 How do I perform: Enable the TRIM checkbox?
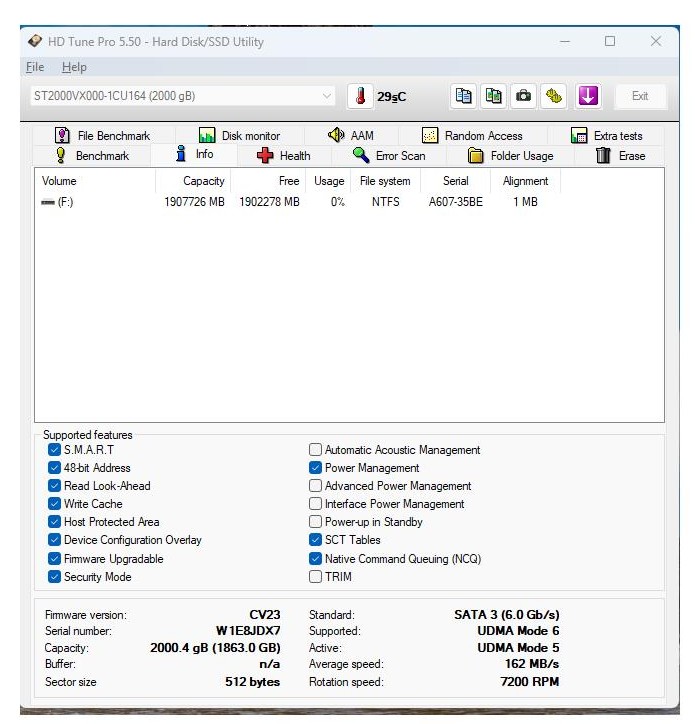point(316,577)
